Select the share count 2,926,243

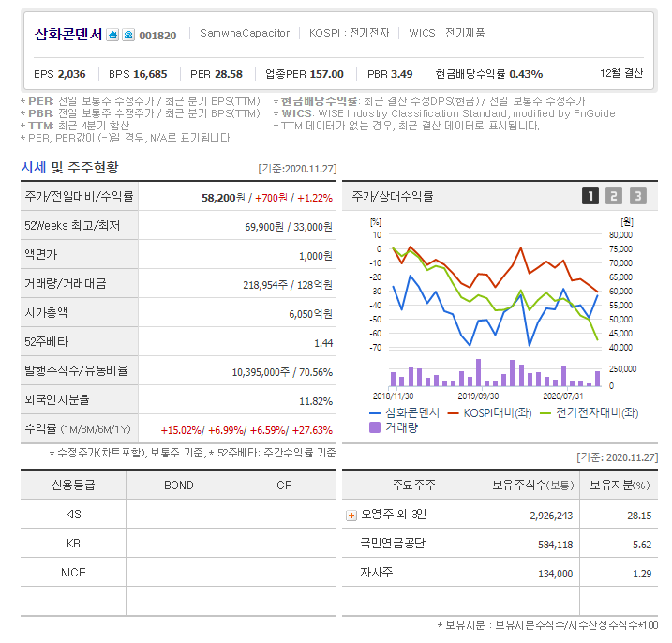[x=551, y=516]
